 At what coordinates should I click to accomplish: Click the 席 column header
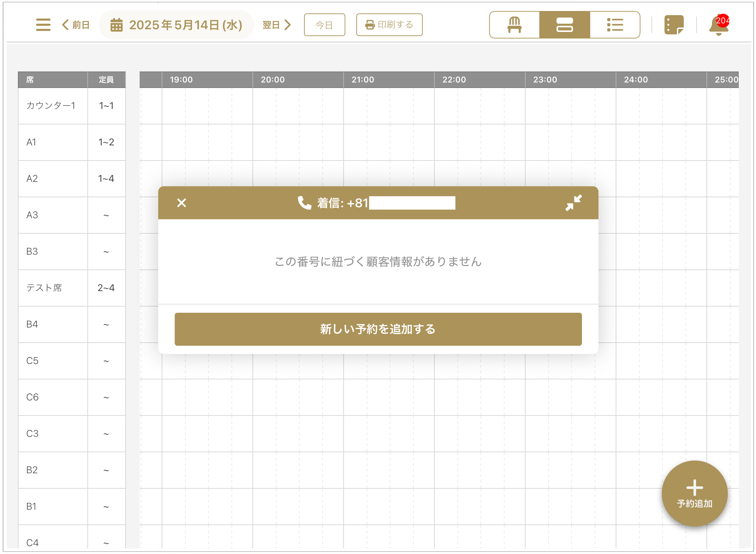pyautogui.click(x=53, y=80)
